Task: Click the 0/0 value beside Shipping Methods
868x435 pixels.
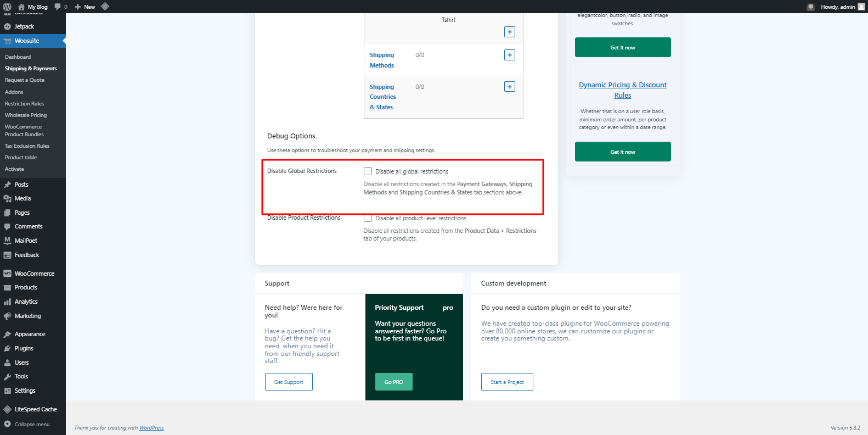Action: click(x=420, y=55)
